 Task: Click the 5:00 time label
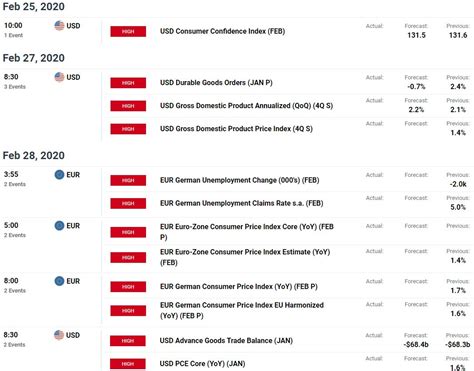[11, 225]
